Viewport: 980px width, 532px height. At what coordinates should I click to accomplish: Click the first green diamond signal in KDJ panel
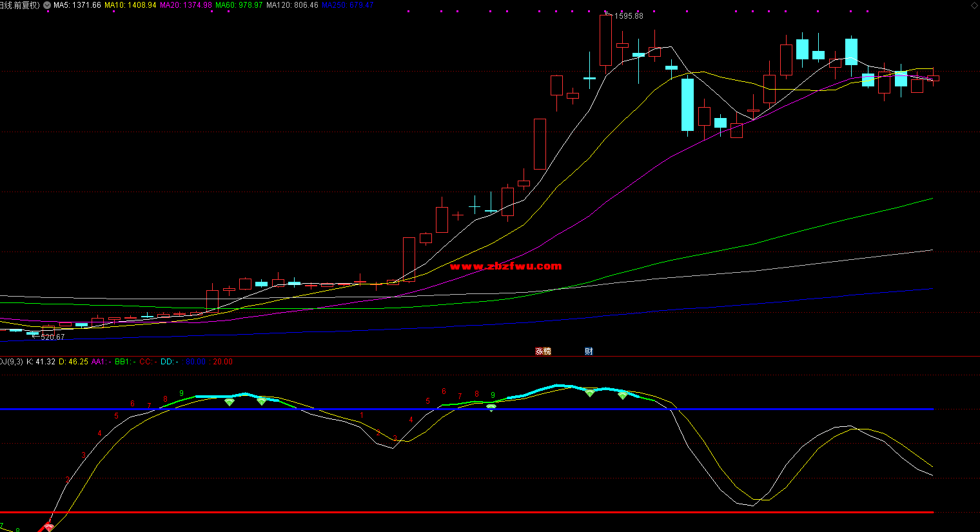(x=230, y=402)
